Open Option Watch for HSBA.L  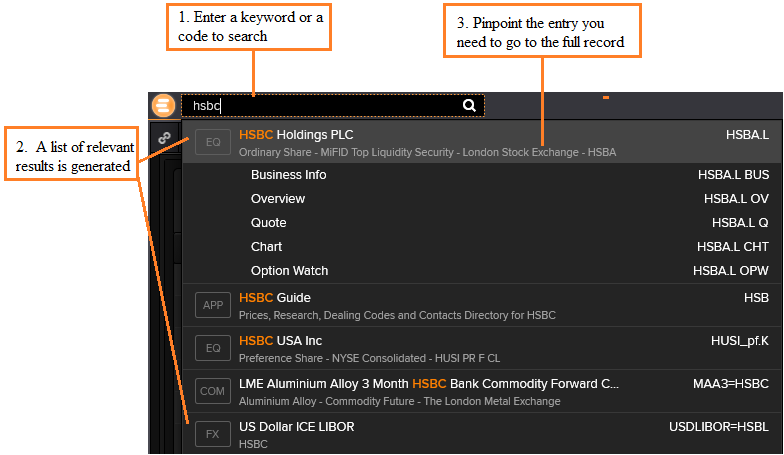[482, 270]
